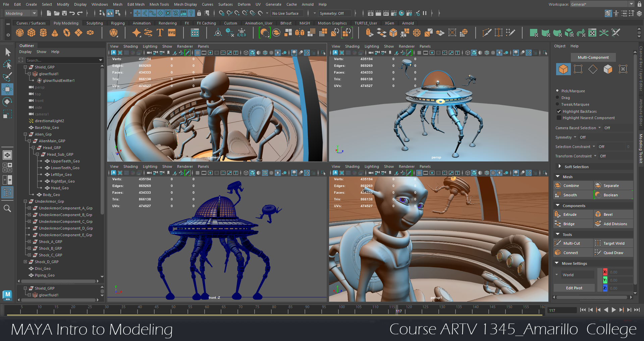Select the Drag radio option
Image resolution: width=644 pixels, height=341 pixels.
[x=557, y=97]
